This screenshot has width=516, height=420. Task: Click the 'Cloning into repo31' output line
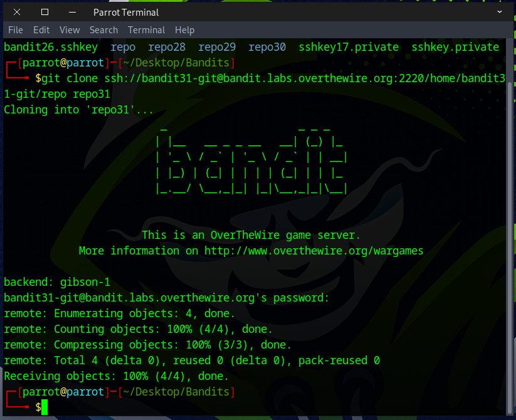(79, 110)
